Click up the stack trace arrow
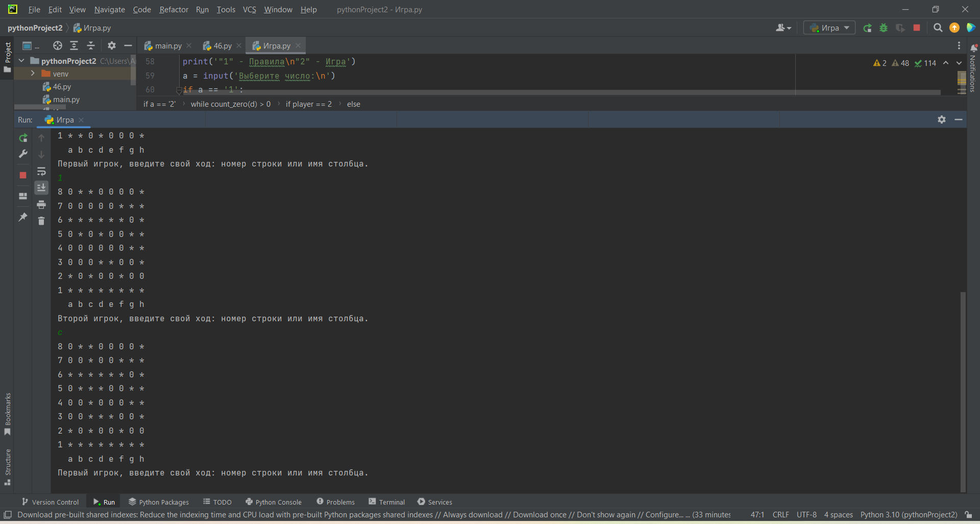This screenshot has width=980, height=524. point(41,138)
